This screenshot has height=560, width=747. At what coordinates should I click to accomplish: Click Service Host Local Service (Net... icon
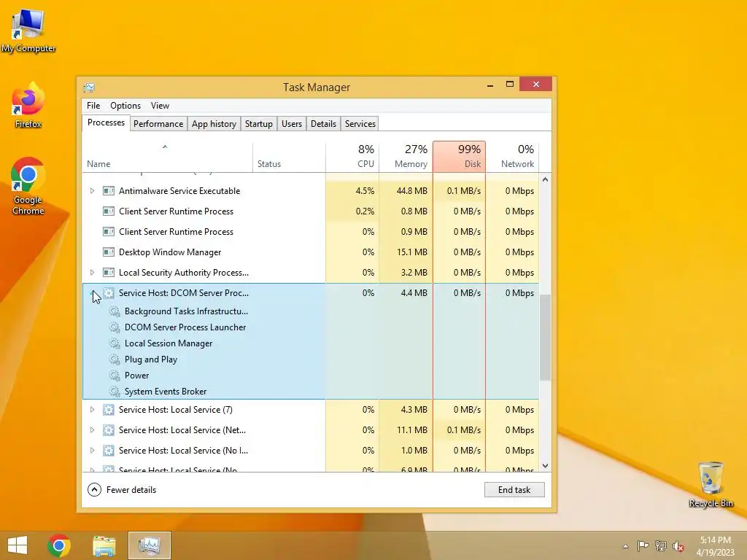pyautogui.click(x=109, y=430)
